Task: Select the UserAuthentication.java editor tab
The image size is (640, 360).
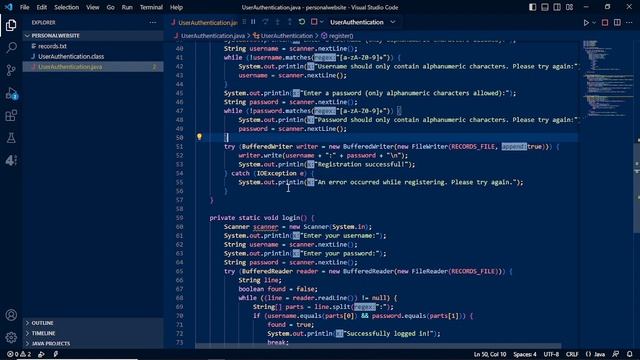Action: (x=203, y=22)
